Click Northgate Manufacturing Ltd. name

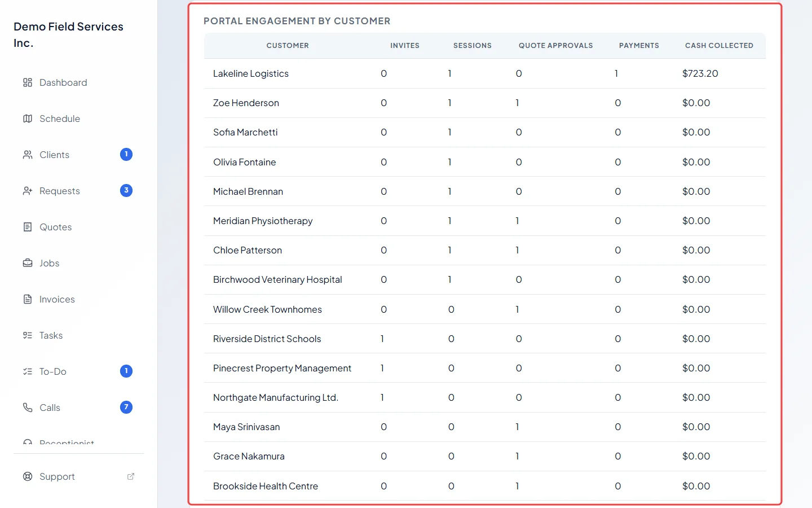pos(276,397)
